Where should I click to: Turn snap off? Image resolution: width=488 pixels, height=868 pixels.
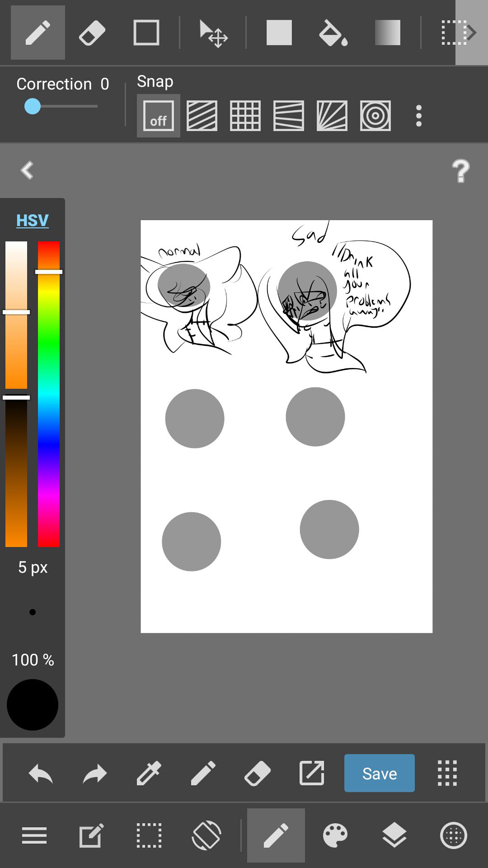[159, 116]
